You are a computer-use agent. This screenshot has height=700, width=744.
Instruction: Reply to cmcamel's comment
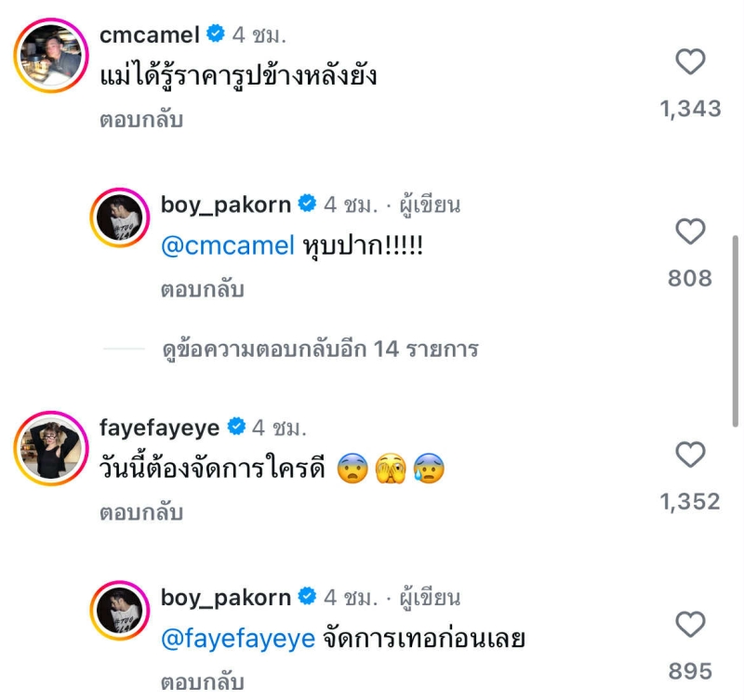pos(140,120)
